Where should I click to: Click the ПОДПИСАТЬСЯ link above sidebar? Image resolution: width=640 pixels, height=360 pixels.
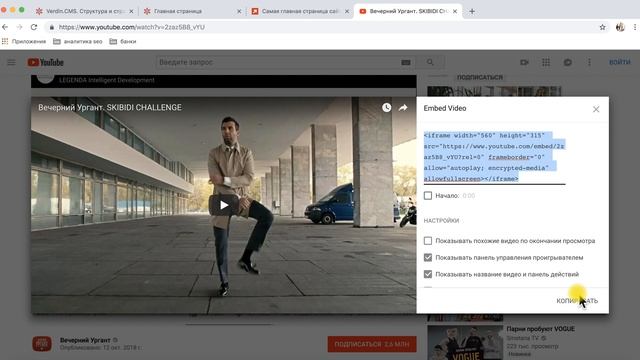pyautogui.click(x=480, y=77)
